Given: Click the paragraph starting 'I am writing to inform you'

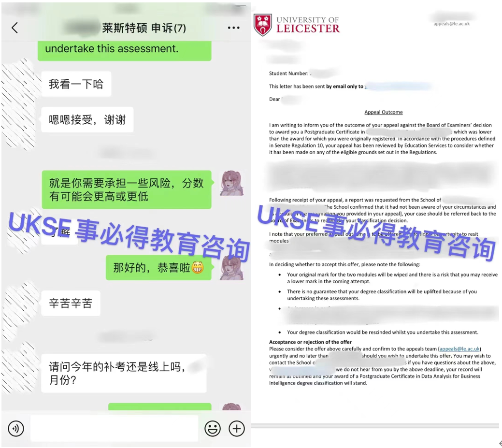Looking at the screenshot, I should [x=382, y=138].
